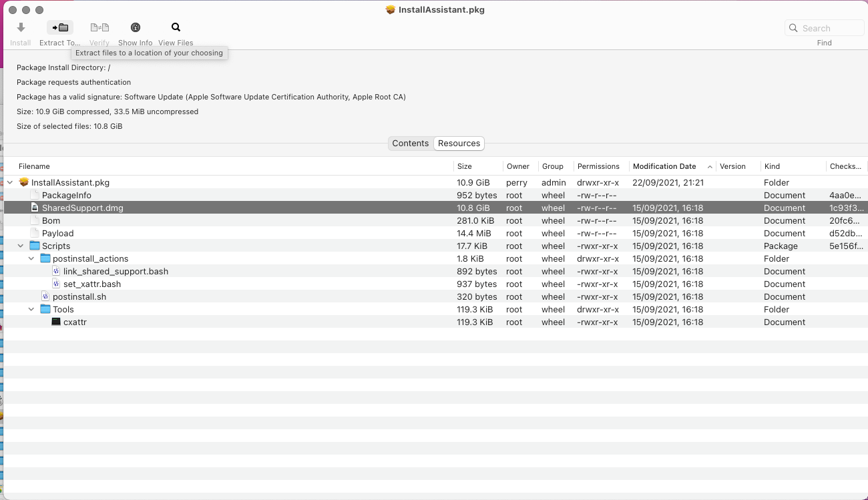
Task: Click the View Files magnifier icon
Action: tap(176, 27)
